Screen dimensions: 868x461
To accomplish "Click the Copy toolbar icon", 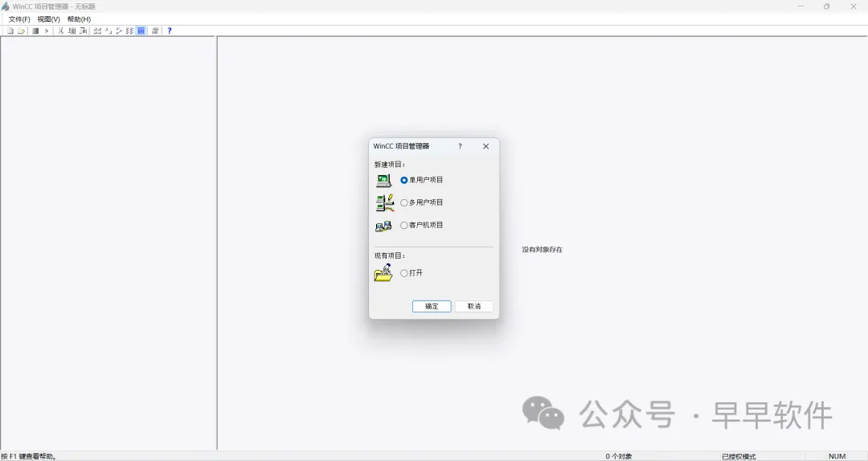I will coord(72,31).
